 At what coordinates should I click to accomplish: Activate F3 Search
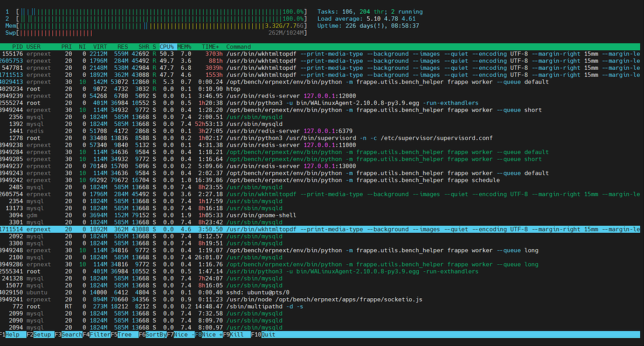click(x=68, y=335)
